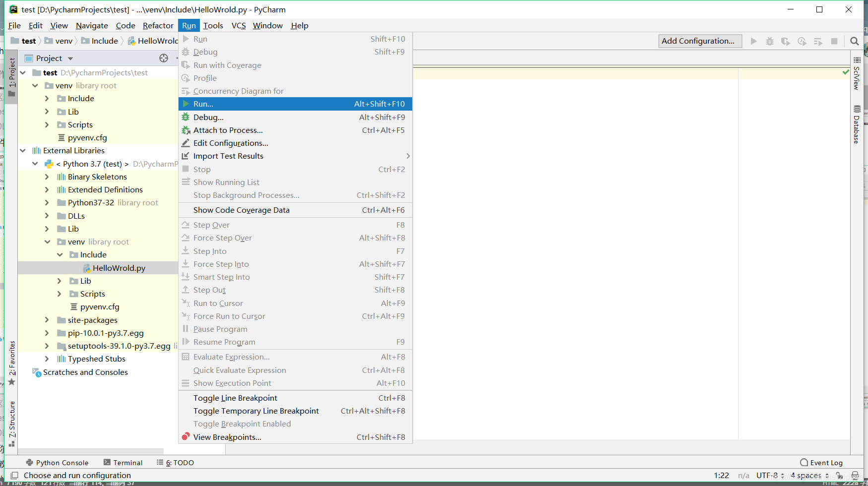Open the Event Log panel
Viewport: 868px width, 486px height.
click(821, 462)
